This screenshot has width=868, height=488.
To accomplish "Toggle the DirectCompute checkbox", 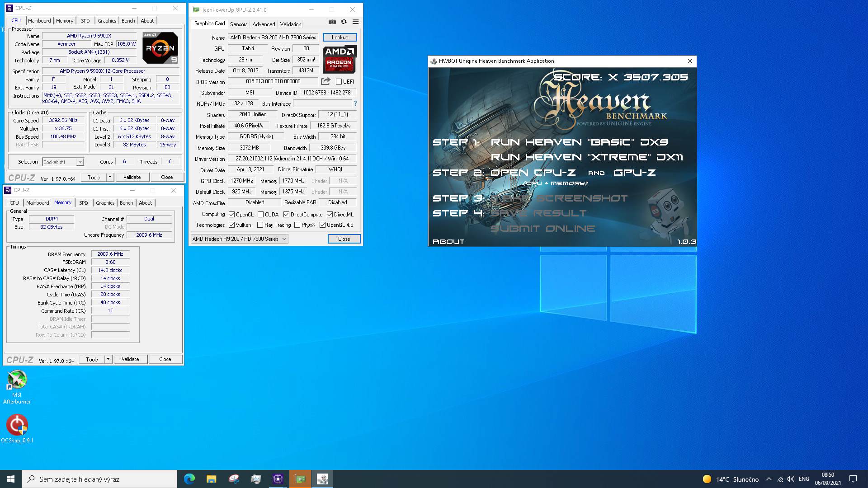I will pyautogui.click(x=286, y=215).
